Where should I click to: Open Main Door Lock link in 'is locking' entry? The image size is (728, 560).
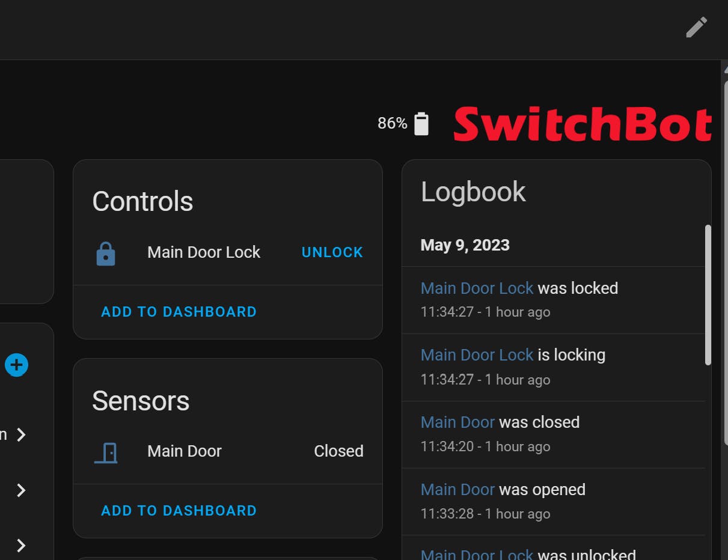click(x=477, y=355)
